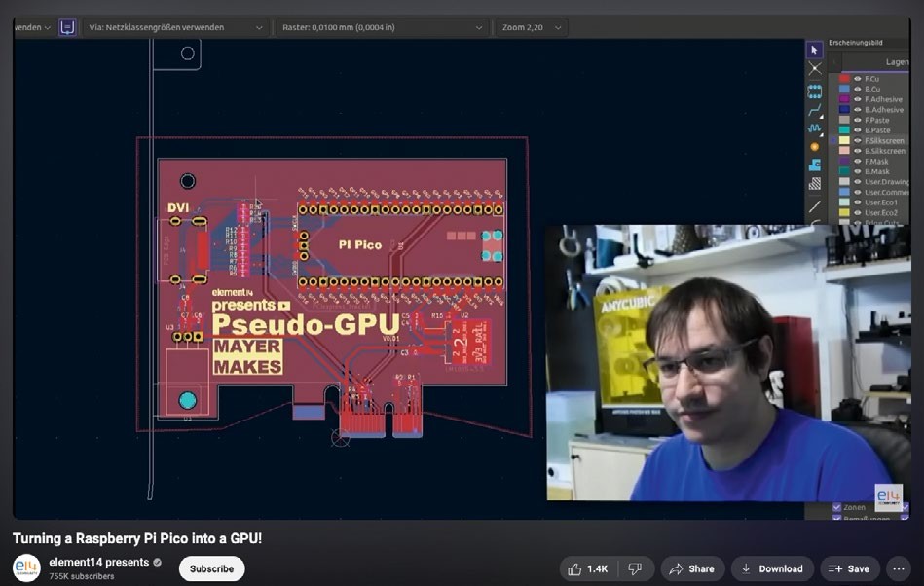Select the 'B.Silkscreen' layer name
The width and height of the screenshot is (924, 586).
coord(884,151)
